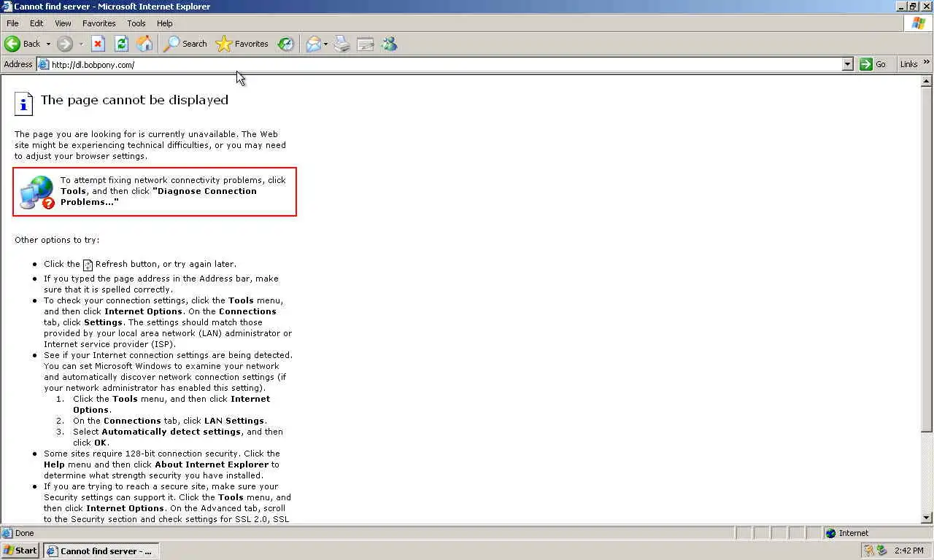The height and width of the screenshot is (560, 934).
Task: Click the Windows flag logo throbber
Action: pyautogui.click(x=919, y=23)
